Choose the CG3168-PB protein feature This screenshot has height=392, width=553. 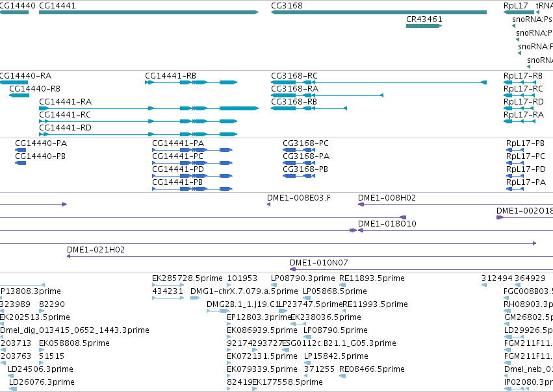coord(299,176)
